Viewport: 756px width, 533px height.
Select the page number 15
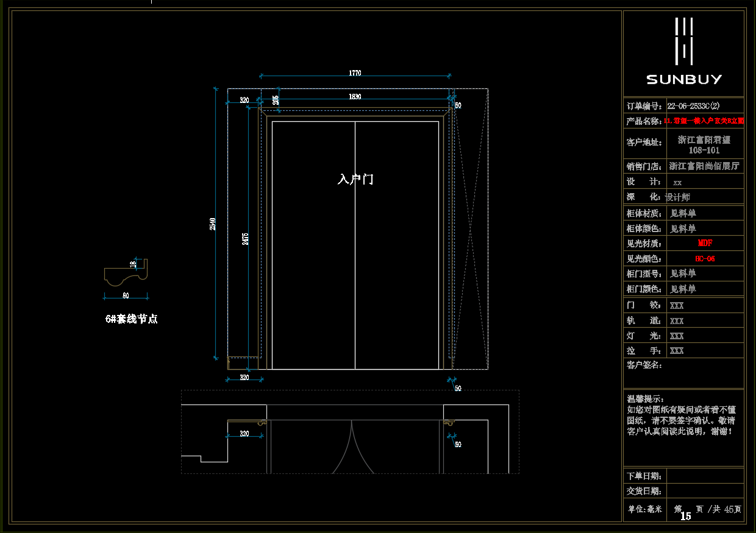[x=685, y=516]
